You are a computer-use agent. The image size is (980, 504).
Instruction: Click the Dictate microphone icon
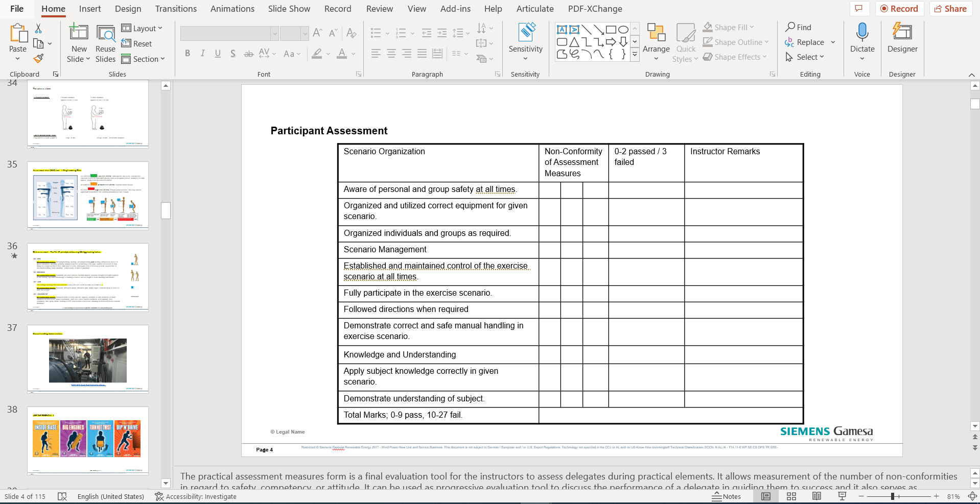click(x=862, y=32)
